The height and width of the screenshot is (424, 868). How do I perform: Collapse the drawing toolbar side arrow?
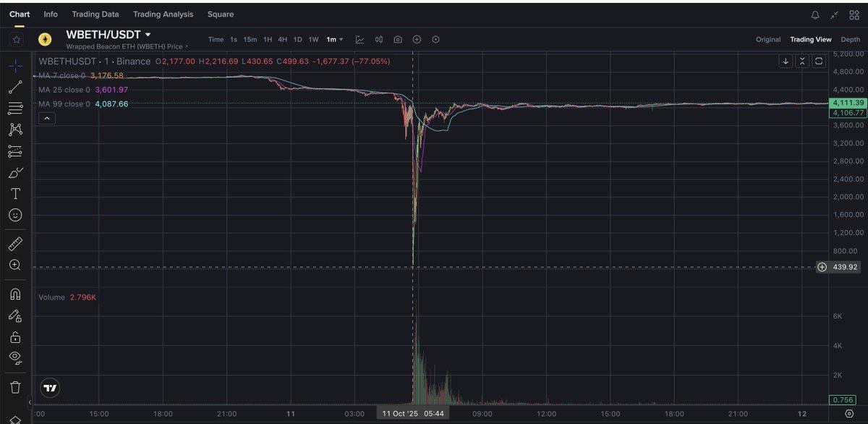click(30, 402)
